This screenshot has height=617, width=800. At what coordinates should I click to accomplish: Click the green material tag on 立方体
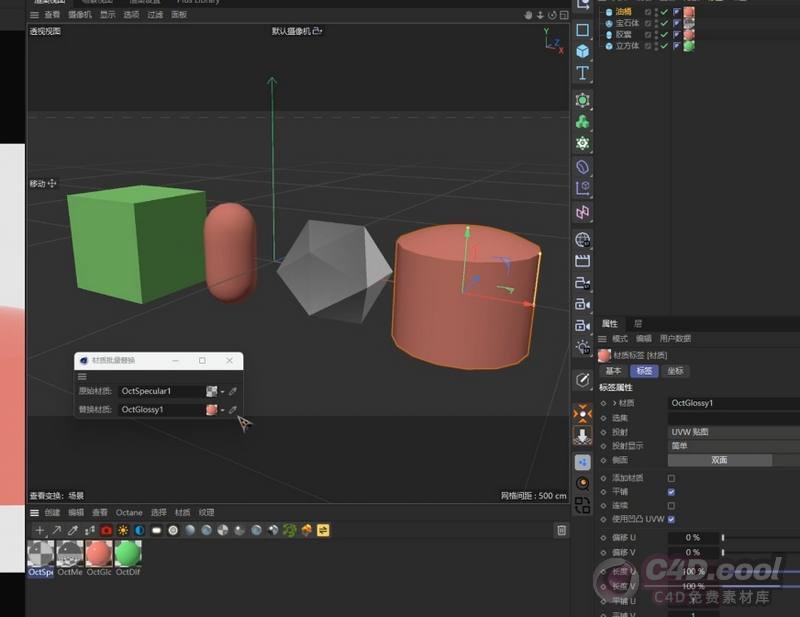click(x=689, y=46)
